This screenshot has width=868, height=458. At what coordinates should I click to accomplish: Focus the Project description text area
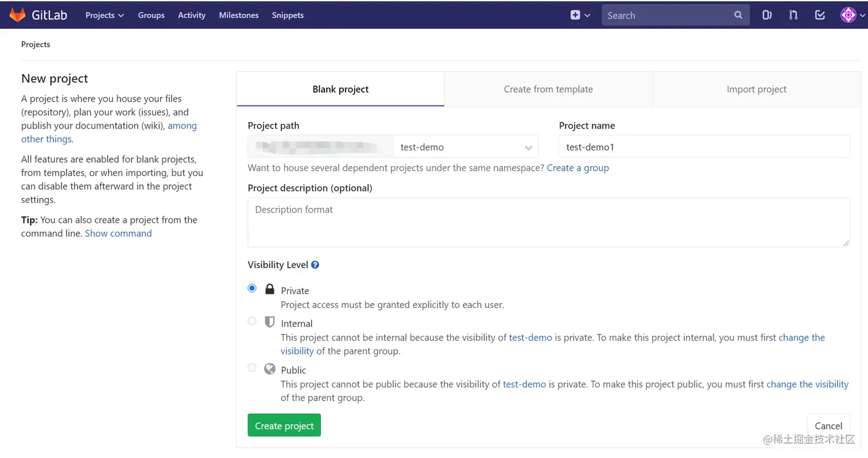548,222
